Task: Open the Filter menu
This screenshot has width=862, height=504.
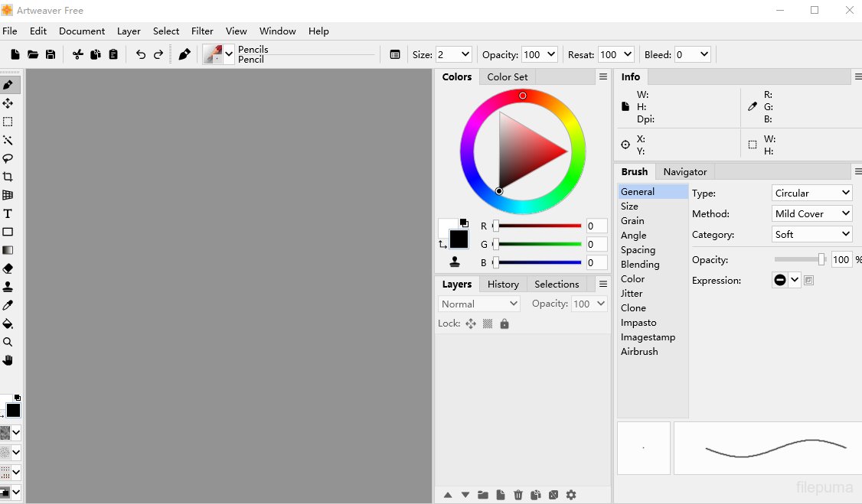Action: point(202,31)
